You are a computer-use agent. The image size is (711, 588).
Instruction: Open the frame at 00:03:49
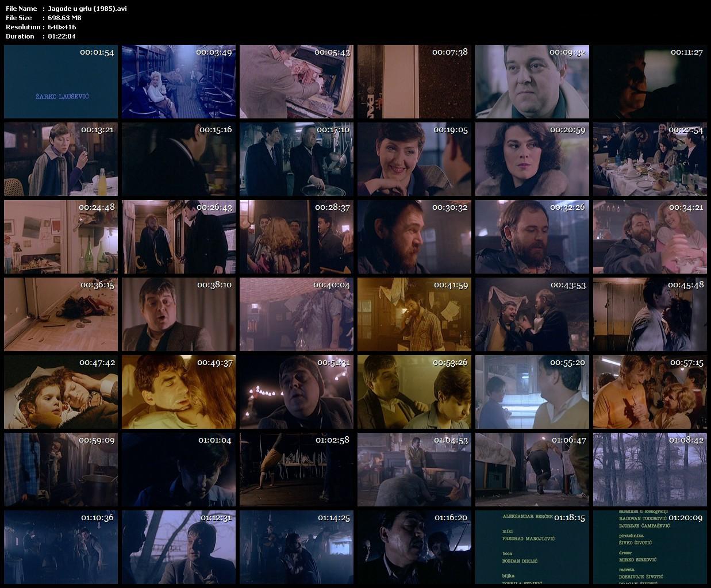tap(179, 82)
